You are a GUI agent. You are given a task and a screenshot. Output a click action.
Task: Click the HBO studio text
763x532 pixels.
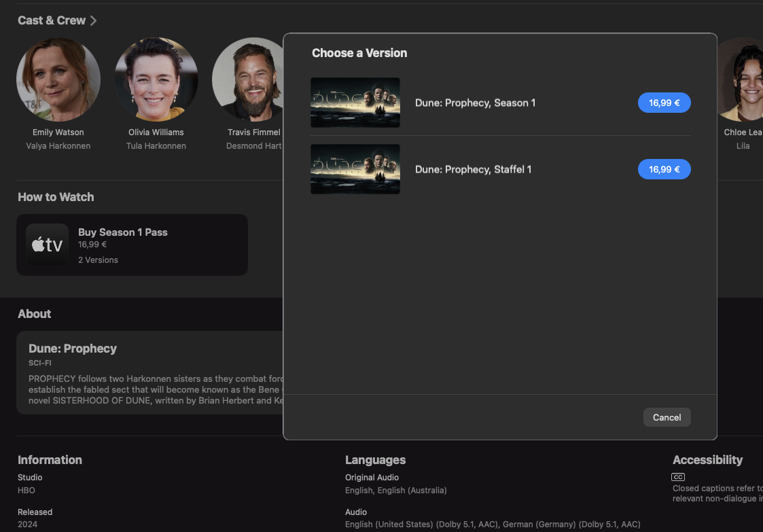pos(26,490)
